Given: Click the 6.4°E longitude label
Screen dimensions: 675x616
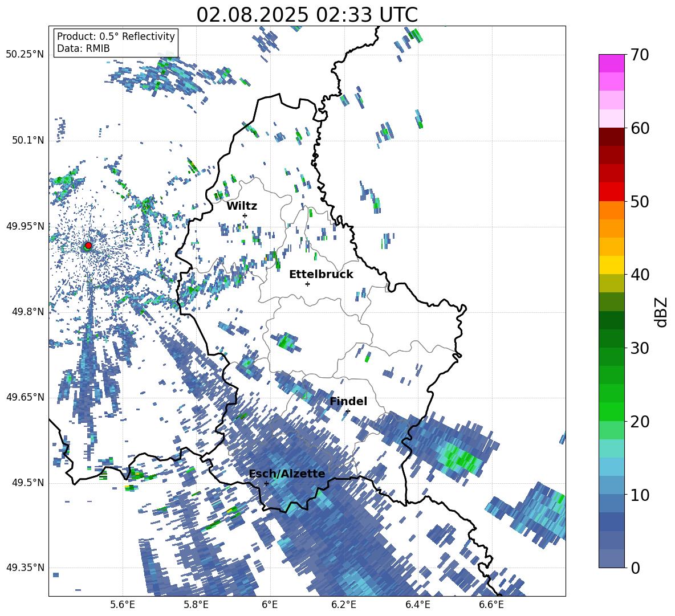Looking at the screenshot, I should 417,605.
